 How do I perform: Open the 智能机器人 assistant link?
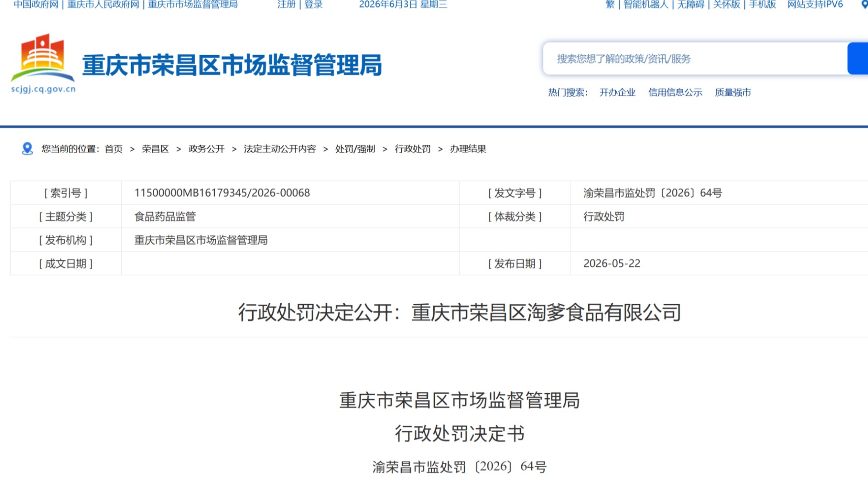click(x=646, y=5)
